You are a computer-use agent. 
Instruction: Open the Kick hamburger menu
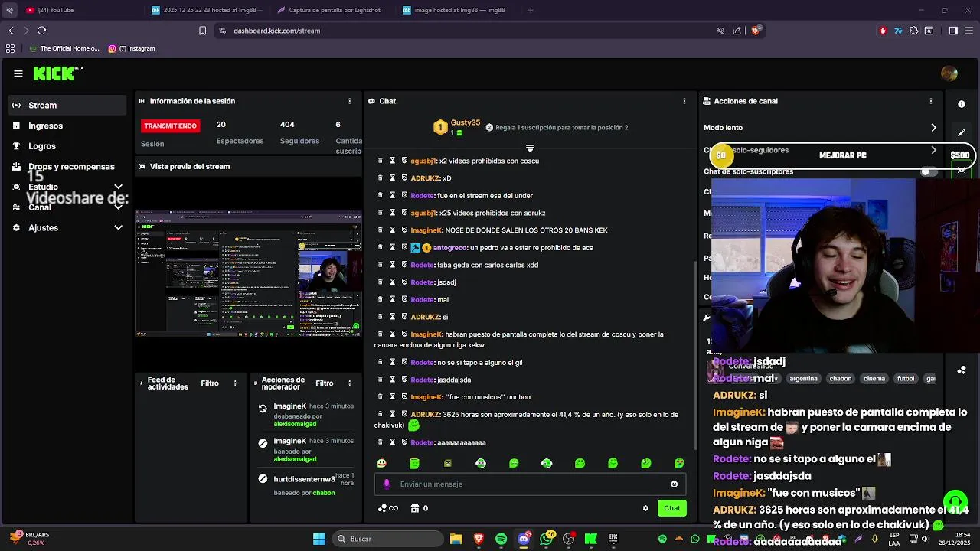18,73
